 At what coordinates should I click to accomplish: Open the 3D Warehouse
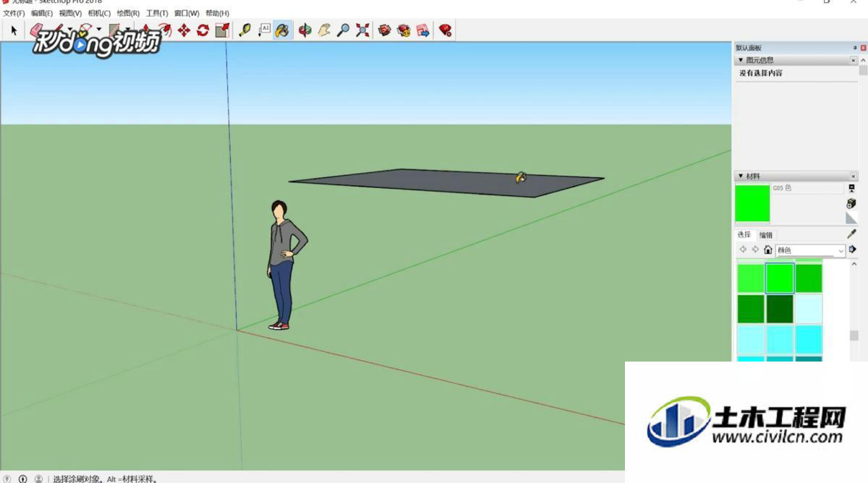385,30
